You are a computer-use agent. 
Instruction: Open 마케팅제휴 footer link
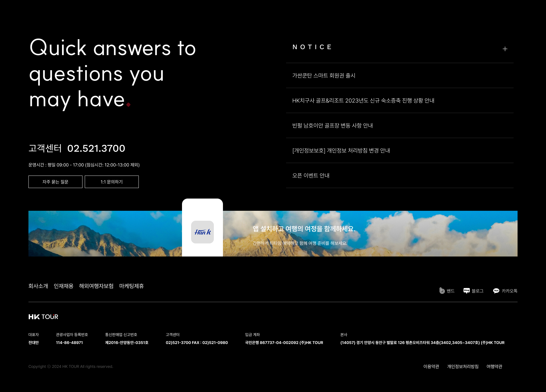coord(131,286)
